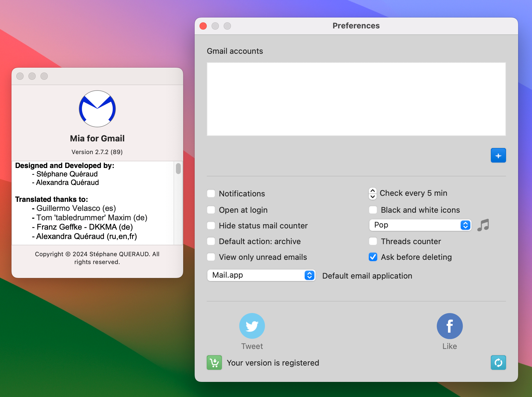
Task: Click 'Franz Geffke - DKKMA (de)' line
Action: 85,227
